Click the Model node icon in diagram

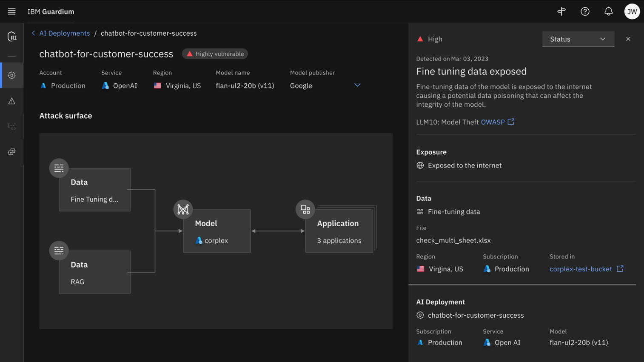tap(183, 209)
